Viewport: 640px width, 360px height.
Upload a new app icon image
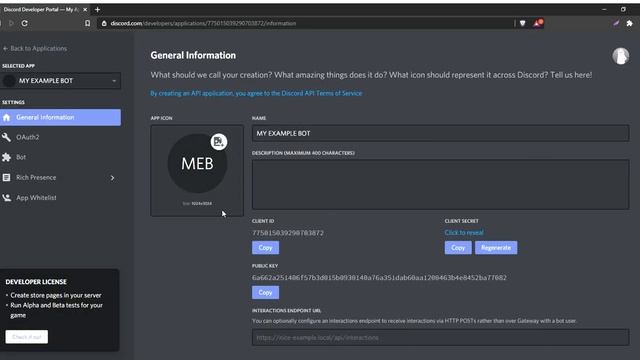[219, 142]
